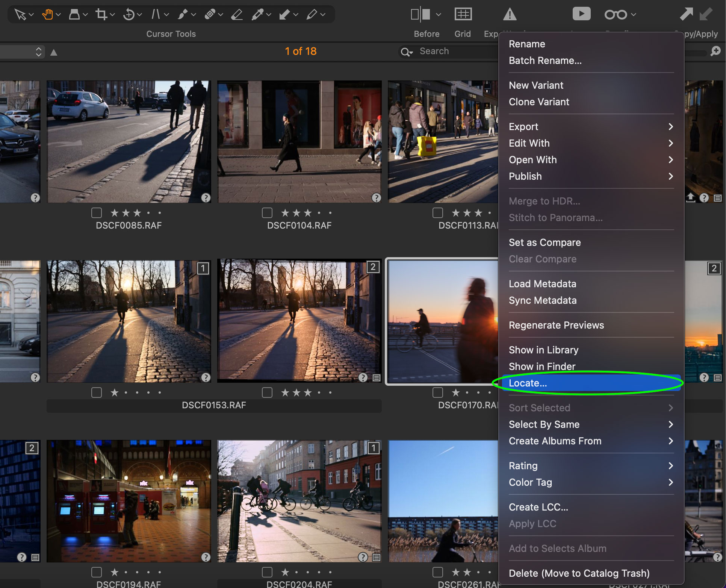Enable Proofing with the glasses icon
This screenshot has width=726, height=588.
[615, 14]
